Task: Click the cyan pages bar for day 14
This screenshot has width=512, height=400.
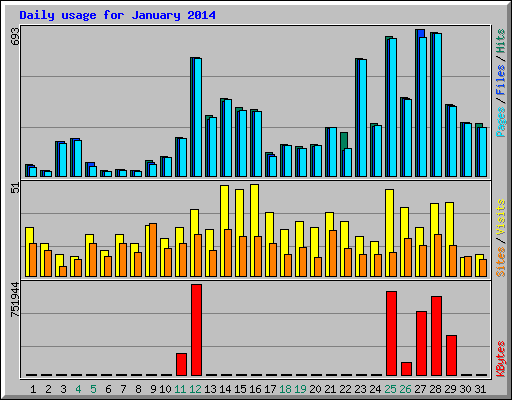Action: coord(228,138)
